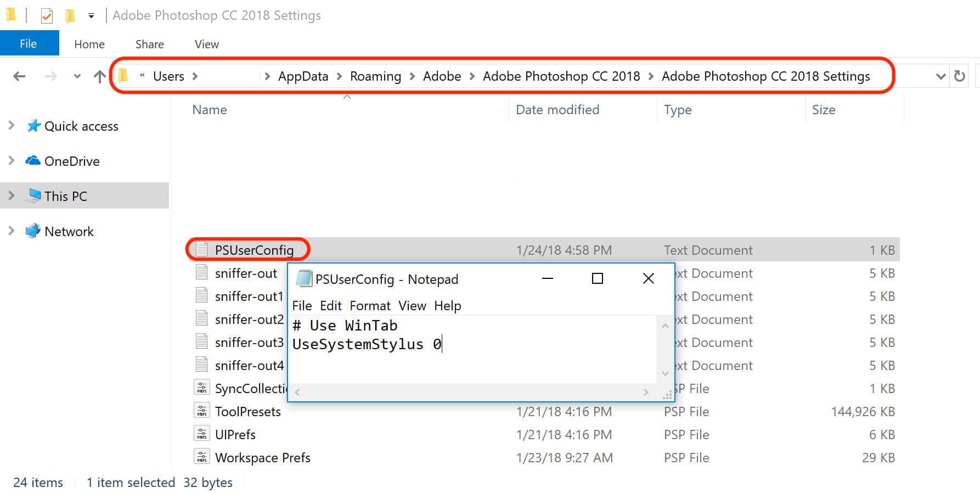Click the ToolPresets file icon
The image size is (980, 493).
point(202,411)
